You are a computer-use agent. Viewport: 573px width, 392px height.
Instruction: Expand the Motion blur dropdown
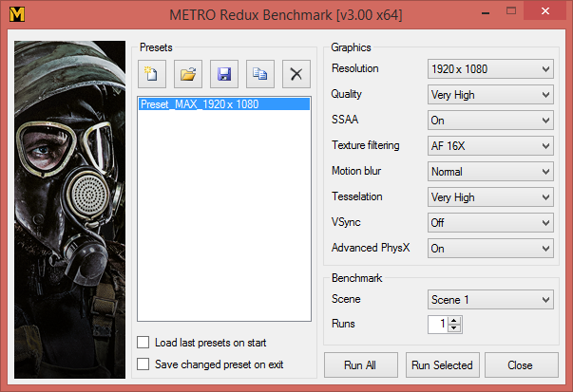click(490, 172)
